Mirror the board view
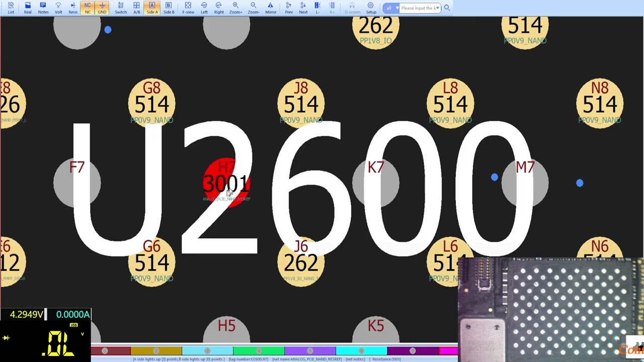The width and height of the screenshot is (644, 362). coord(271,8)
